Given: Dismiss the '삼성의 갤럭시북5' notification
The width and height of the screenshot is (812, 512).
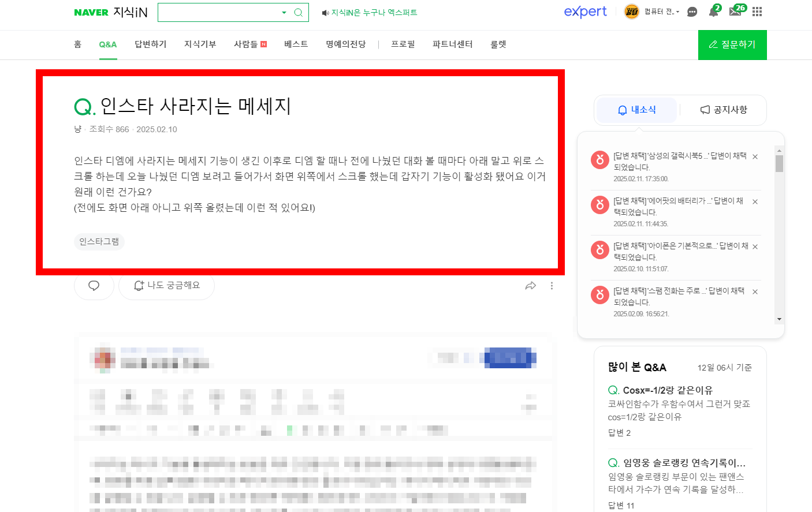Looking at the screenshot, I should point(755,157).
